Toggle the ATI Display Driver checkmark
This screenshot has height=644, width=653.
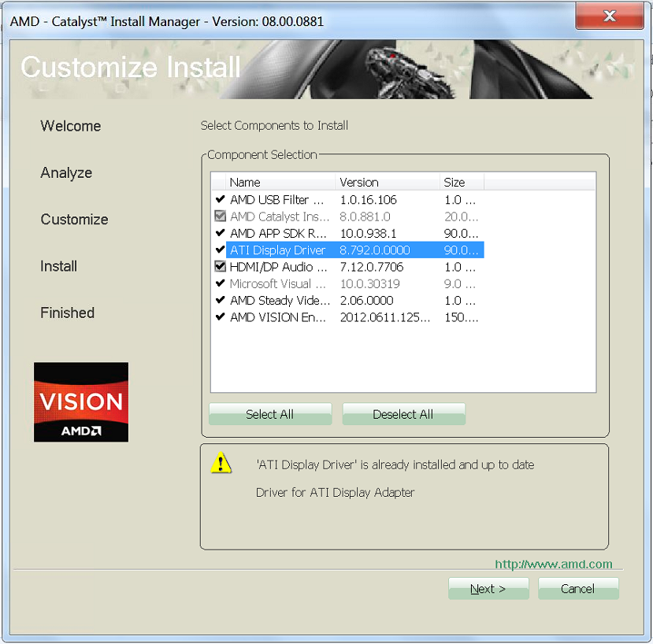point(221,250)
